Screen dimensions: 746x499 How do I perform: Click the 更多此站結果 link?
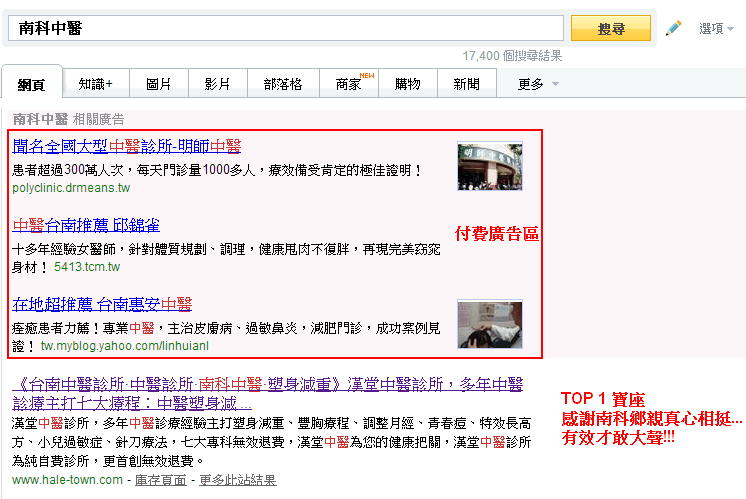[237, 480]
